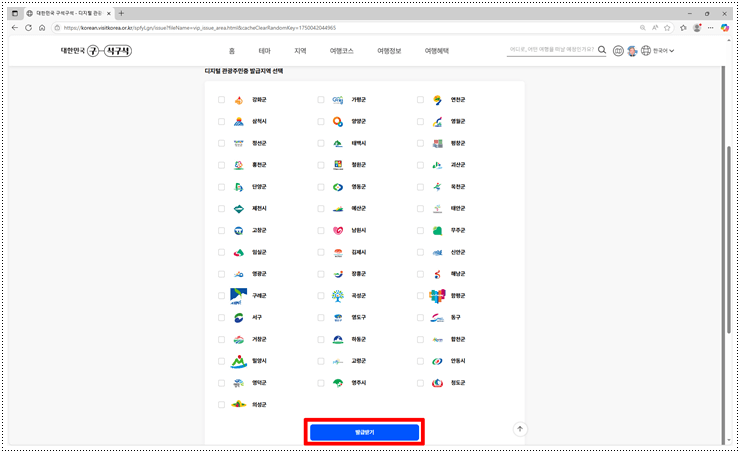Viewport: 740px width, 453px height.
Task: Check the 영주시 checkbox
Action: click(321, 383)
